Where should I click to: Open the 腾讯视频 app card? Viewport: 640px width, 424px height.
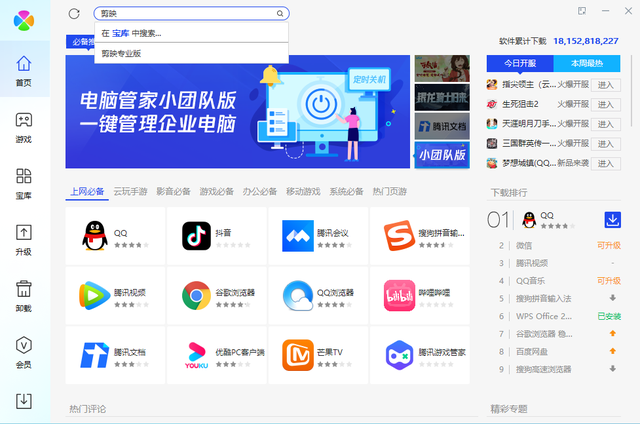[116, 295]
